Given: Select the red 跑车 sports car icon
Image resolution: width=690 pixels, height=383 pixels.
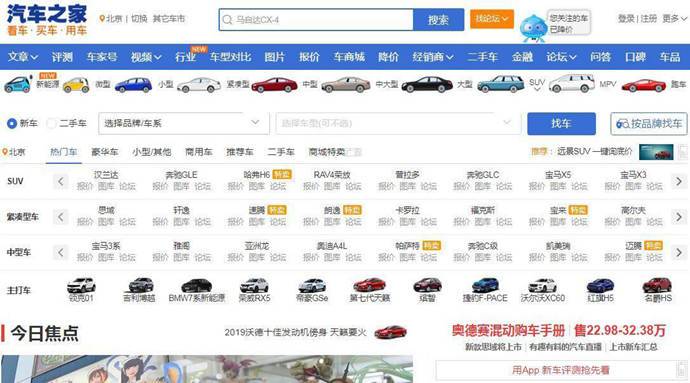Looking at the screenshot, I should (643, 85).
